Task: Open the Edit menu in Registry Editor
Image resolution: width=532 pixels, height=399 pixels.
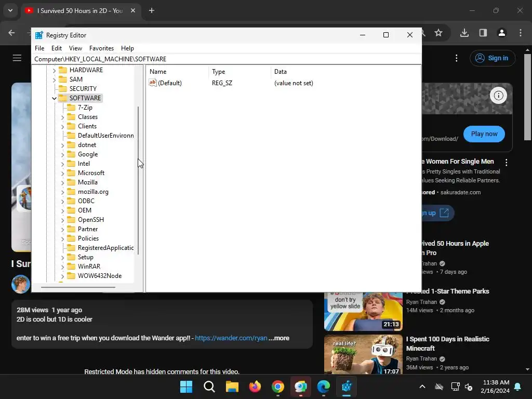Action: coord(56,48)
